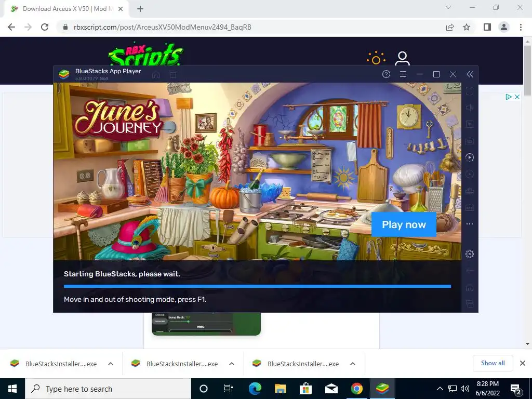The width and height of the screenshot is (532, 399).
Task: Click the multi-instance icon in BlueStacks title bar
Action: pyautogui.click(x=172, y=75)
